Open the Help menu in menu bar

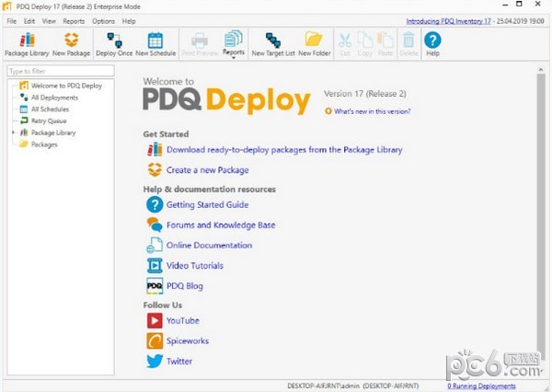pos(129,21)
